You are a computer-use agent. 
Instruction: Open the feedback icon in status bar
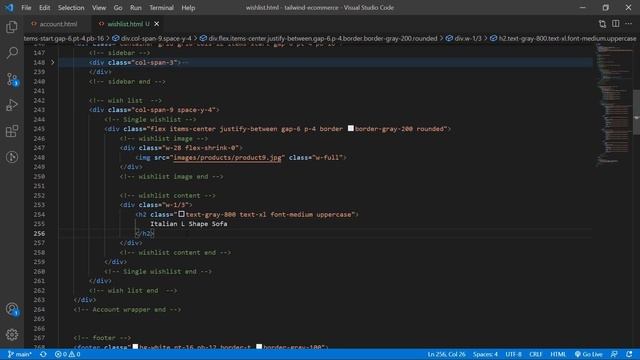pos(614,354)
